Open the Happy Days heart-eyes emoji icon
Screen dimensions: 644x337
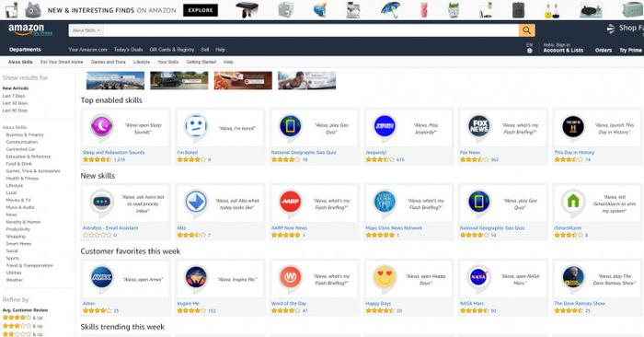tap(385, 277)
